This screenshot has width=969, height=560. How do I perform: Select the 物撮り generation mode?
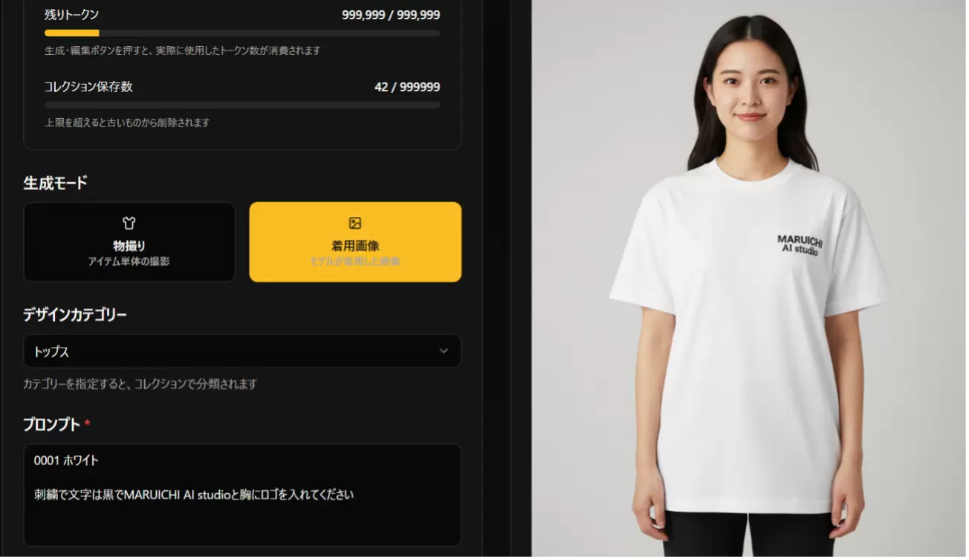[x=129, y=242]
